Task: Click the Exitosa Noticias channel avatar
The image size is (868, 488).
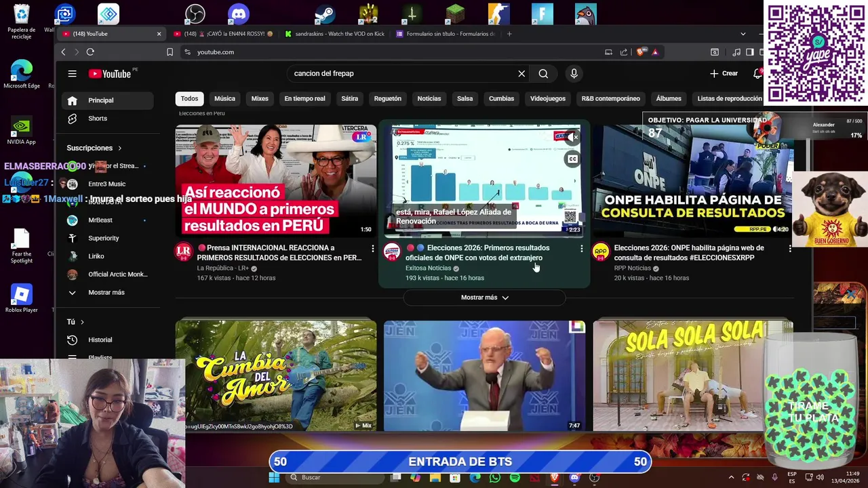Action: (392, 251)
